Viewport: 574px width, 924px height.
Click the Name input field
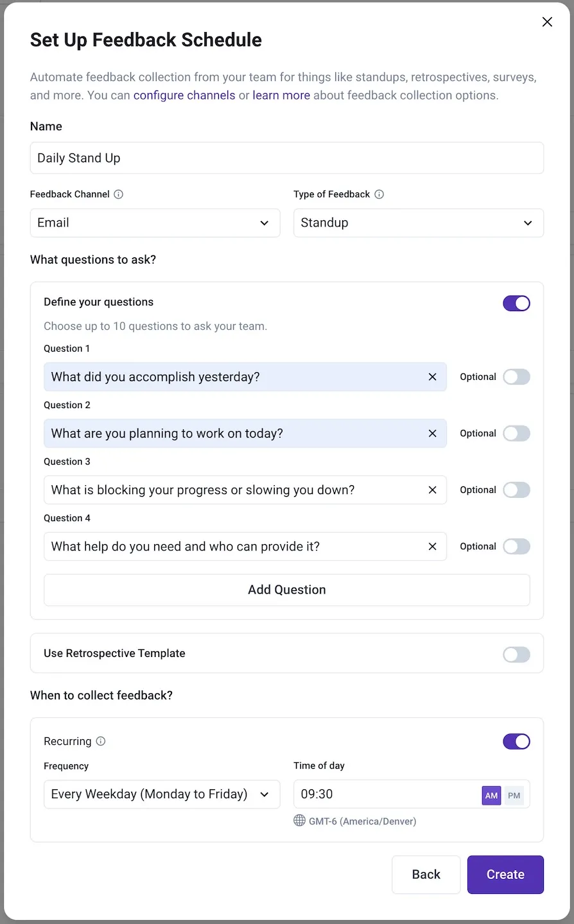click(286, 158)
